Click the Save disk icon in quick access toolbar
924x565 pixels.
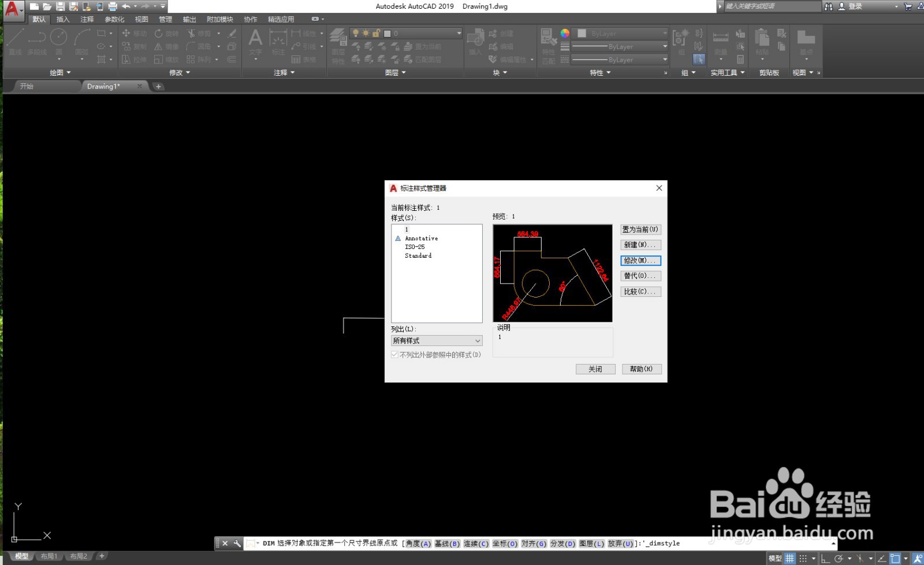click(60, 6)
